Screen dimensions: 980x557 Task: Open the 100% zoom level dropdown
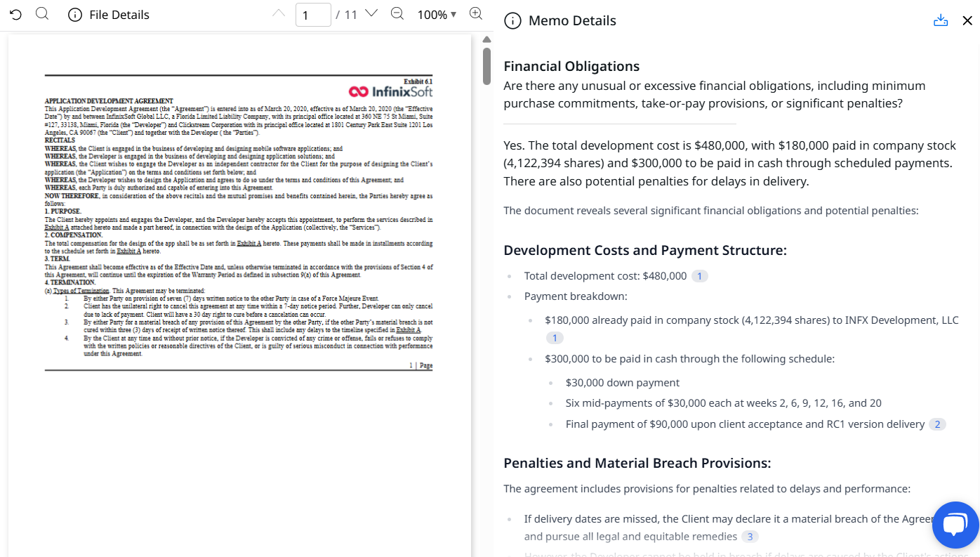click(x=437, y=15)
